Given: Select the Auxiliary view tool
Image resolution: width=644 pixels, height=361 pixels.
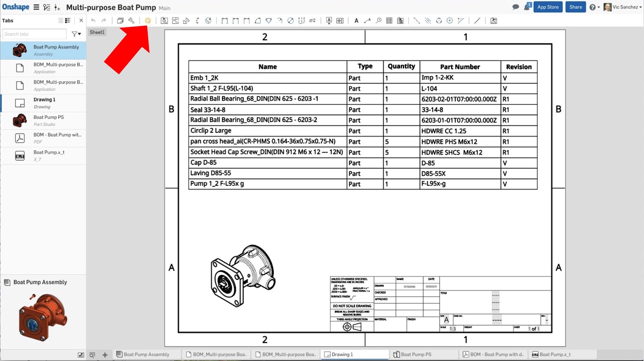Looking at the screenshot, I should 186,21.
